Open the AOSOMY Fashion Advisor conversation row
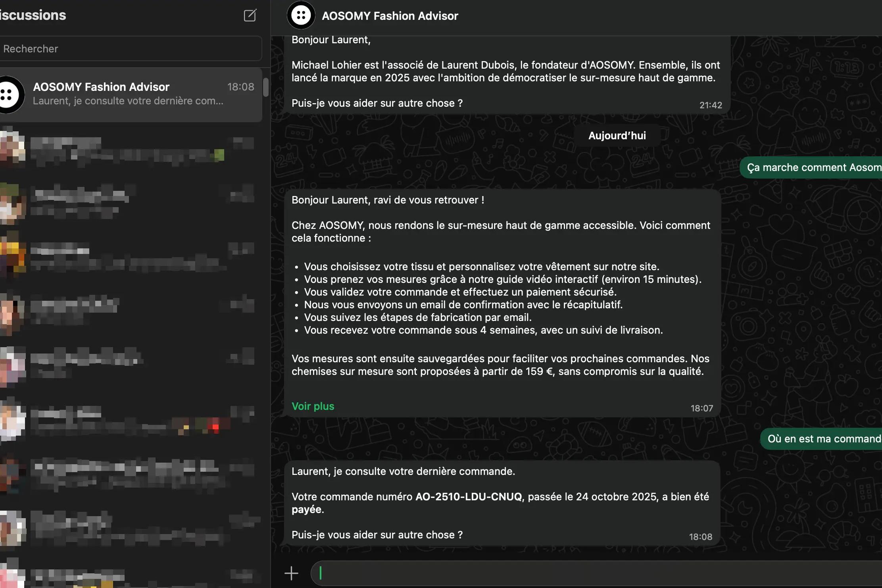The width and height of the screenshot is (882, 588). (x=130, y=94)
